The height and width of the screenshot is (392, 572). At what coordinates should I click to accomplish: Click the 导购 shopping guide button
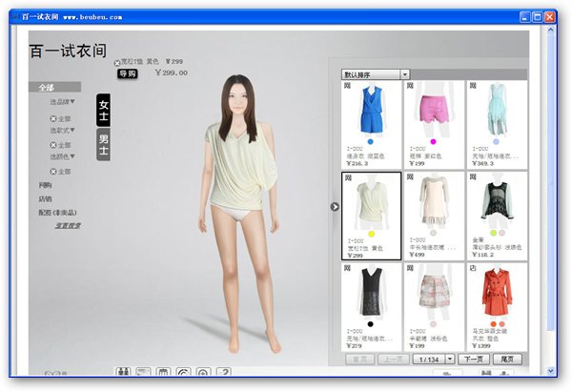click(127, 73)
